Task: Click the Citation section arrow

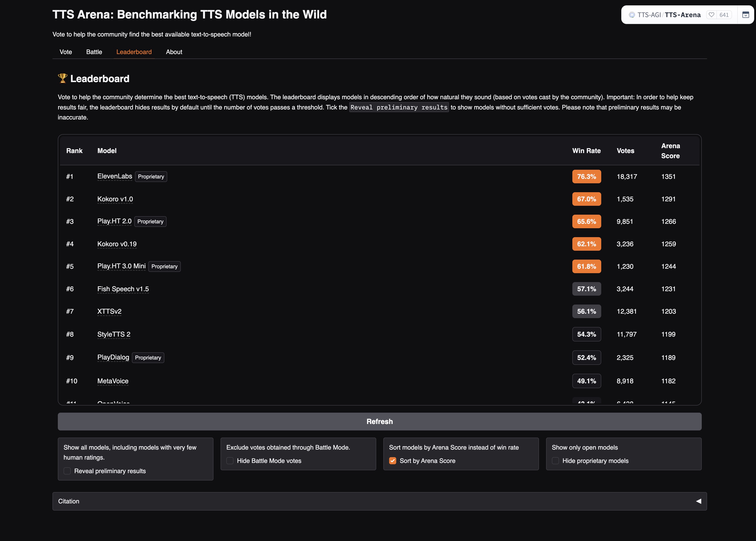Action: (698, 501)
